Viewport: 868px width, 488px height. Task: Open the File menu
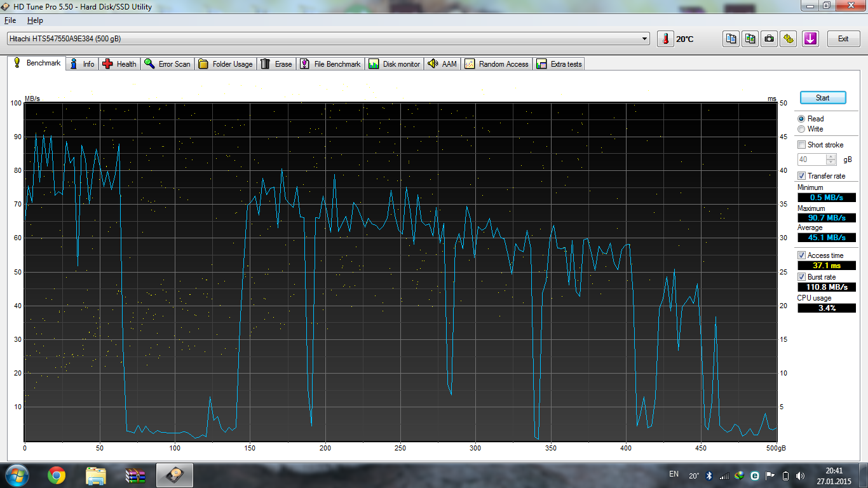[x=10, y=20]
